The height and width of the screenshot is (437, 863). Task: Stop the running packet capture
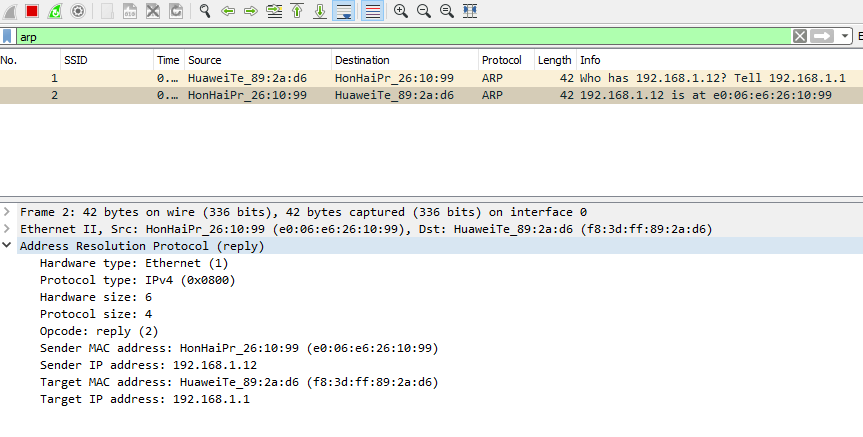(32, 11)
